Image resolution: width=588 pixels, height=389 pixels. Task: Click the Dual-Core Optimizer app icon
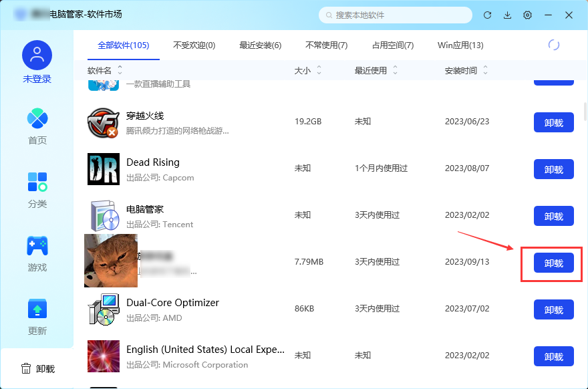(104, 309)
